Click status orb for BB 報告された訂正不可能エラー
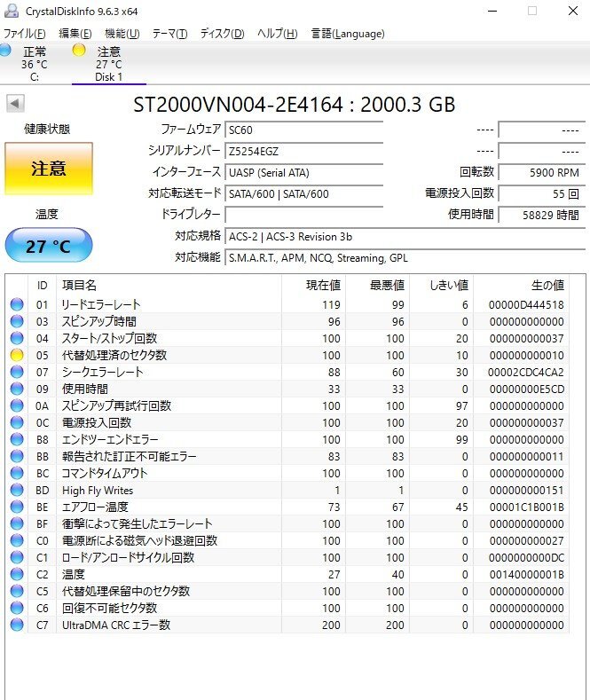Viewport: 590px width, 700px height. tap(17, 456)
